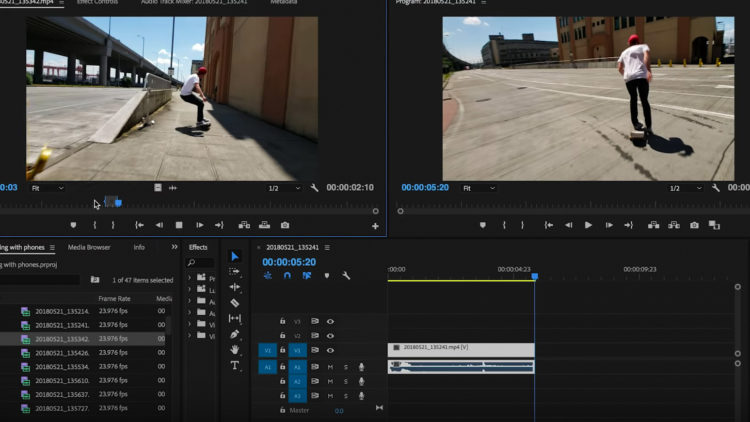750x422 pixels.
Task: Open Source monitor 1/2 playback resolution dropdown
Action: [284, 188]
